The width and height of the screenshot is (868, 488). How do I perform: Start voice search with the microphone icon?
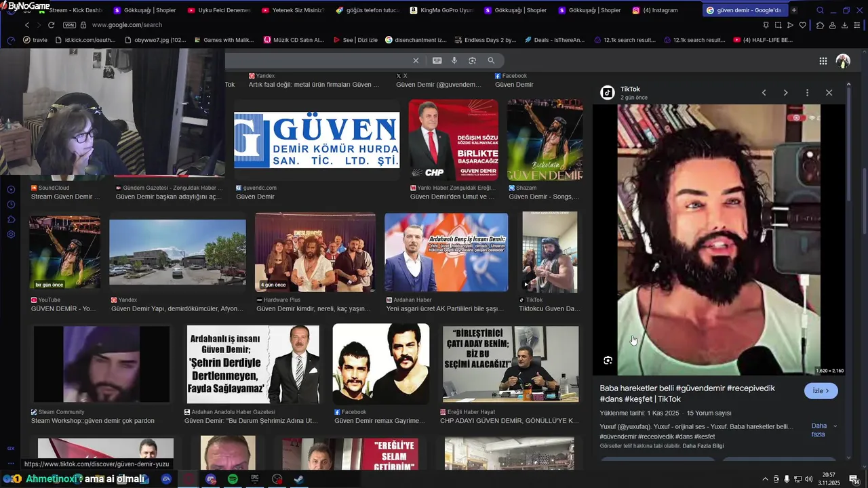pos(454,60)
